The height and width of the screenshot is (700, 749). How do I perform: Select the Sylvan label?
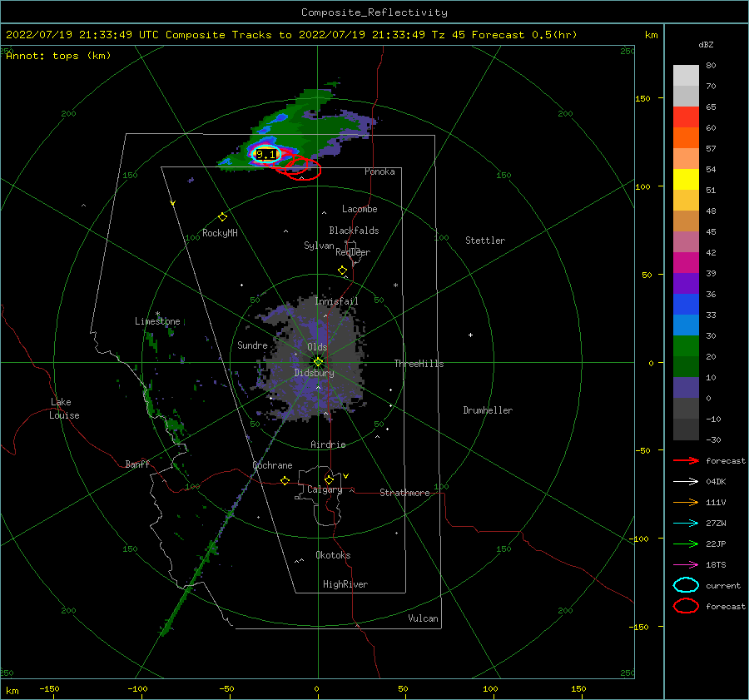(319, 246)
